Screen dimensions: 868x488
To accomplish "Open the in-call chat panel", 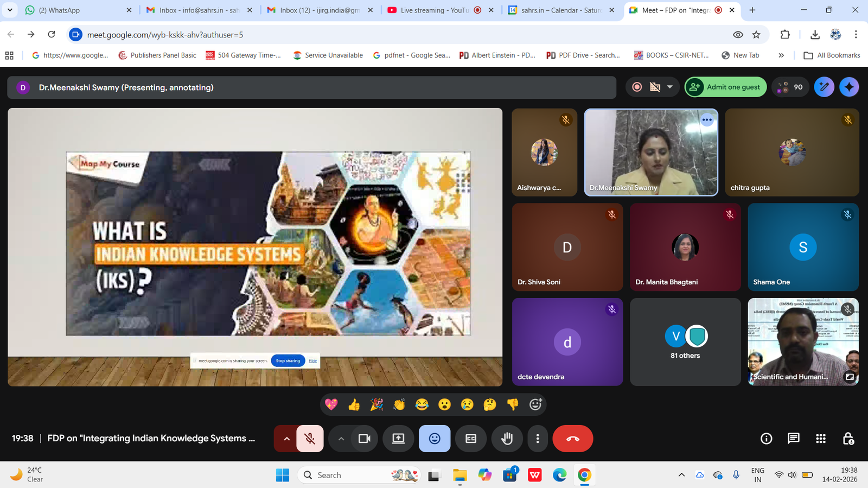I will [793, 439].
